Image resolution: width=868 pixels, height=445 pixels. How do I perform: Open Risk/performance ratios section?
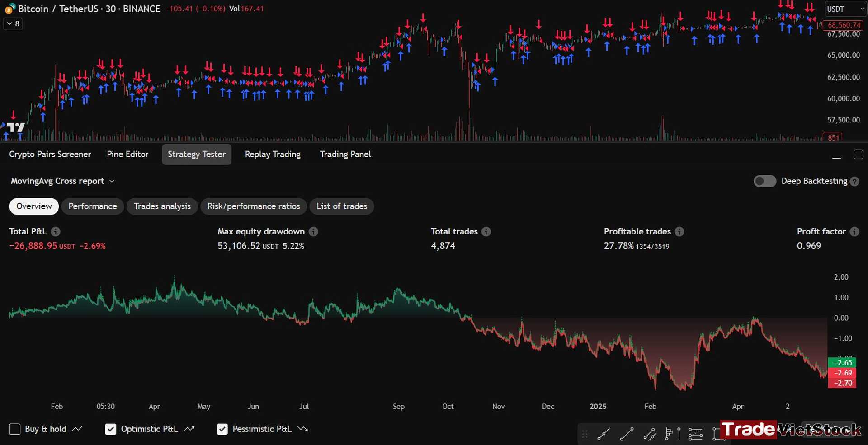coord(254,206)
